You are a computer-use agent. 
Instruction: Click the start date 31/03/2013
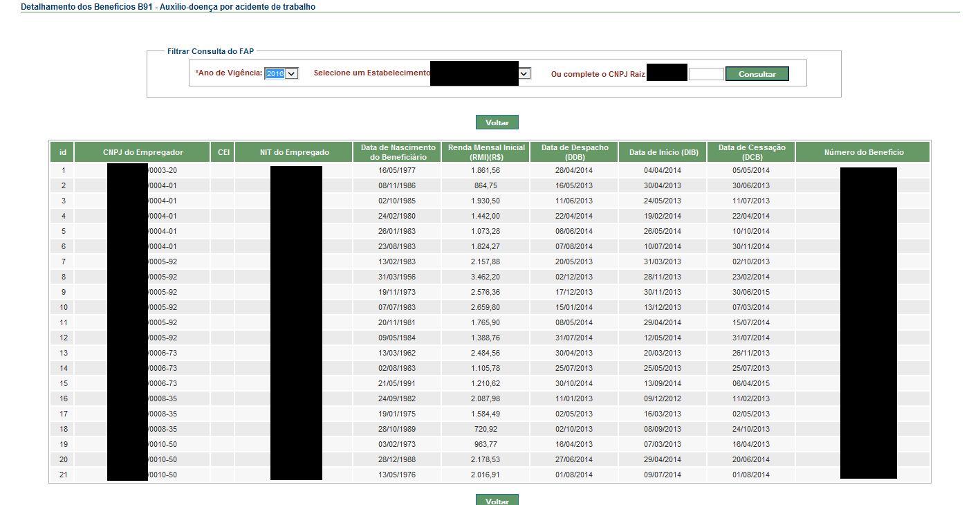[x=663, y=261]
